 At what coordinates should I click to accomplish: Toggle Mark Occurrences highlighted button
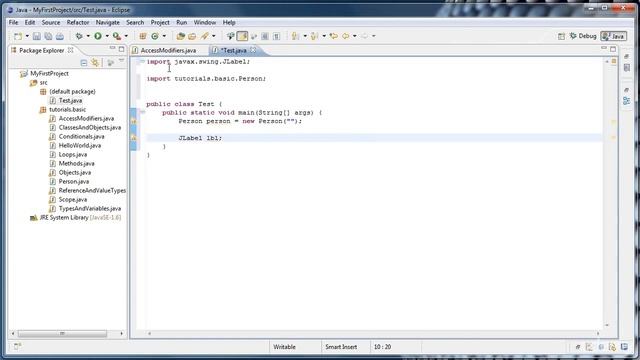[242, 36]
